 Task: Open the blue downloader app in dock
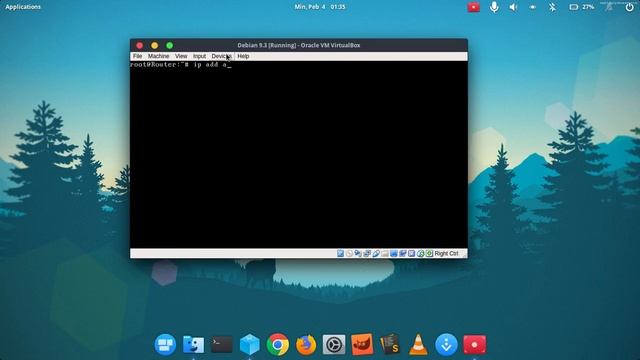click(x=446, y=344)
